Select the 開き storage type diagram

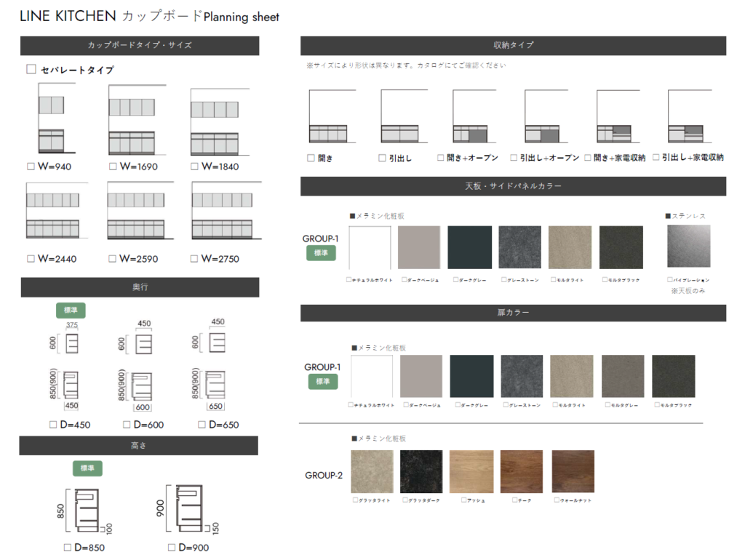332,116
